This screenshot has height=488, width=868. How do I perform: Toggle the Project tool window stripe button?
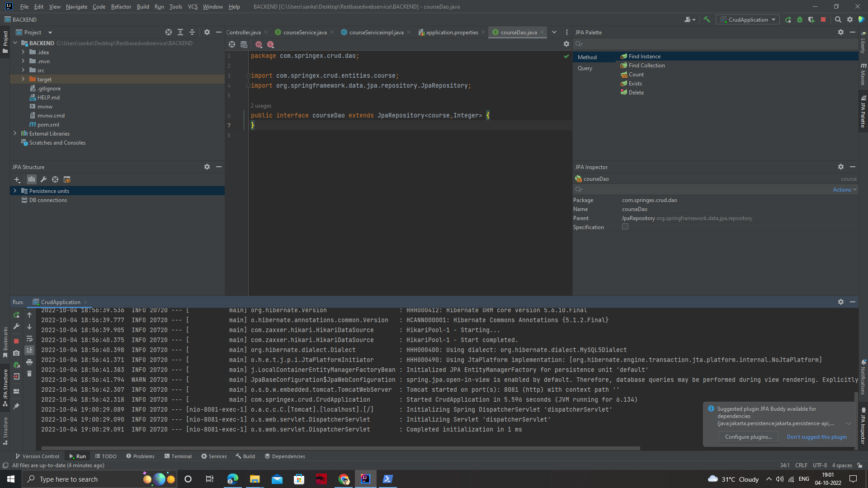(5, 42)
